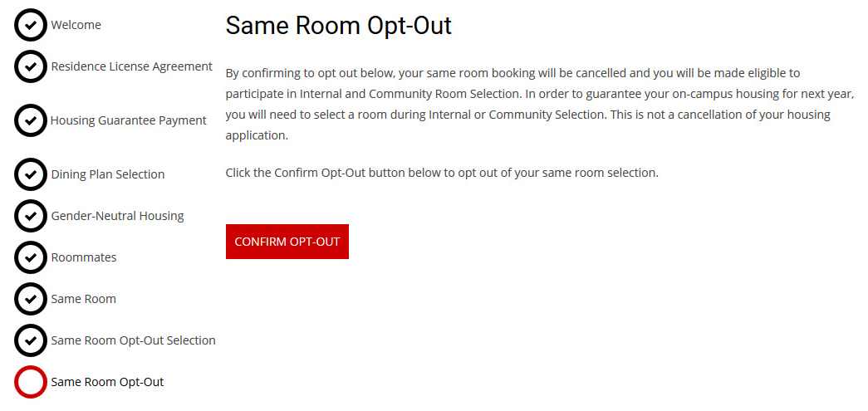Click the checkmark circle next to Same Room
Viewport: 868px width, 411px height.
[x=31, y=299]
